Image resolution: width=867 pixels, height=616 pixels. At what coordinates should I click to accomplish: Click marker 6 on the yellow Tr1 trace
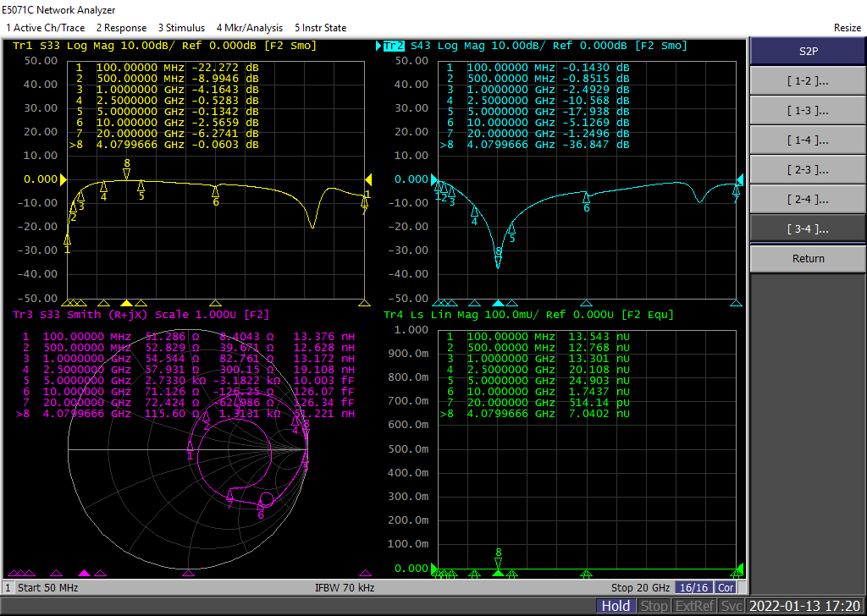[216, 191]
